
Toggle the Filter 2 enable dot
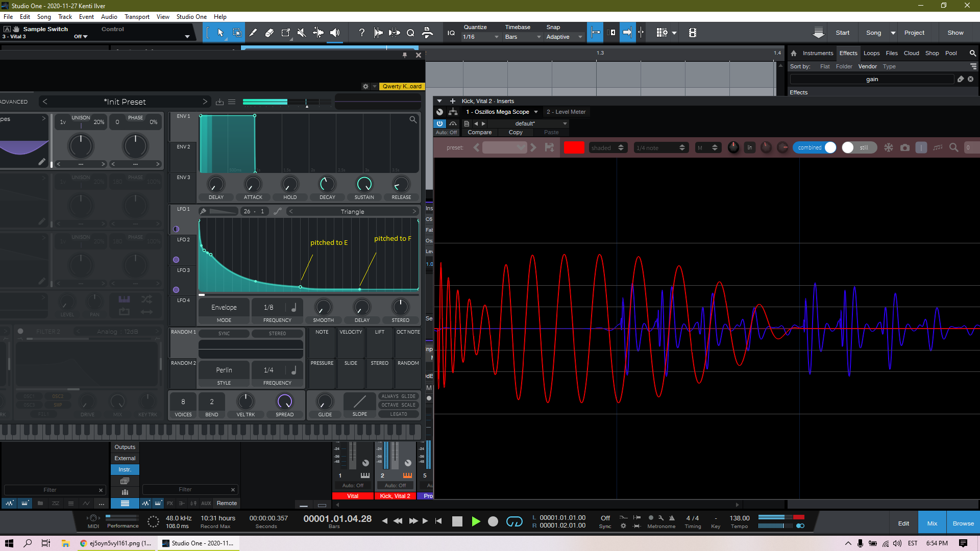(x=20, y=331)
